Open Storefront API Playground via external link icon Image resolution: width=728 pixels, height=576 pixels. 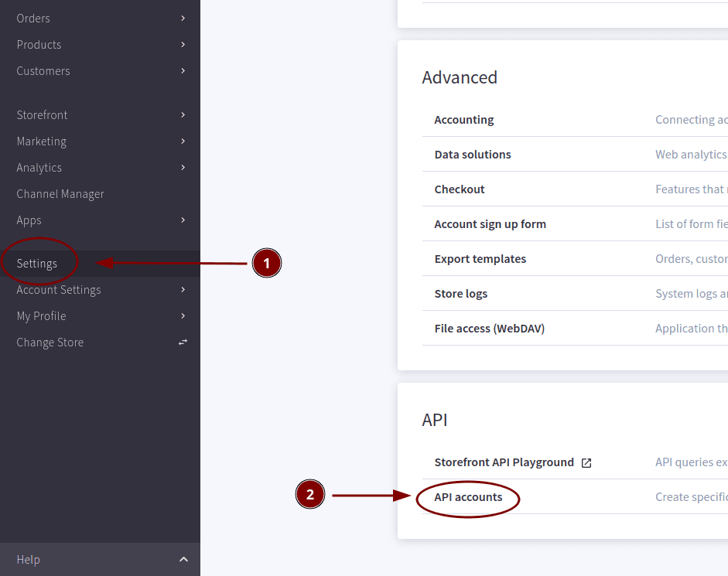586,462
